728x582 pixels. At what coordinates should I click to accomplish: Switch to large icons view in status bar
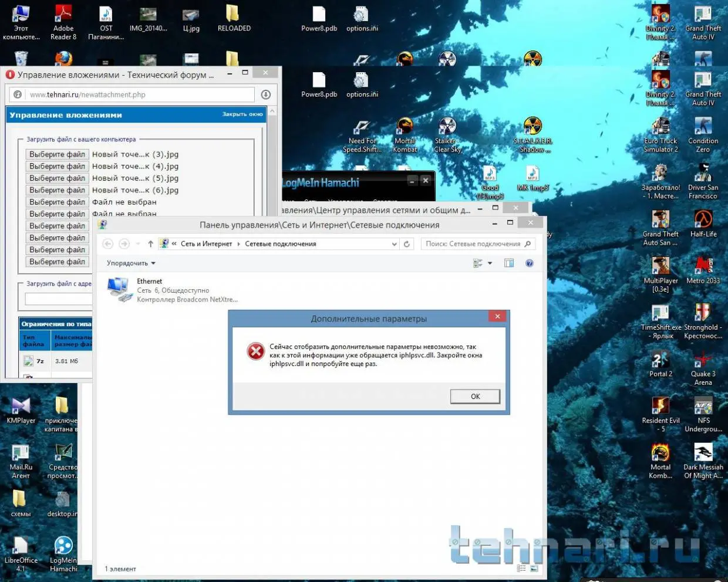click(534, 569)
